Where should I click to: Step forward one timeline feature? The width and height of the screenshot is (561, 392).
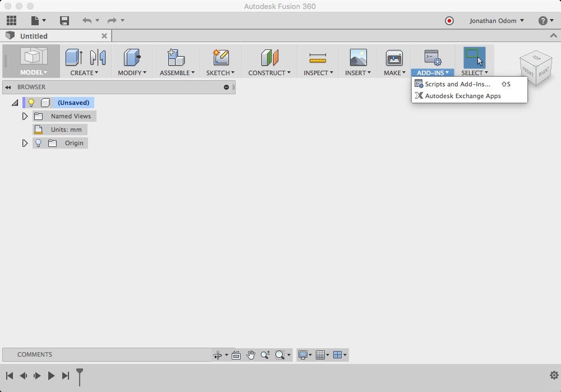pos(37,376)
